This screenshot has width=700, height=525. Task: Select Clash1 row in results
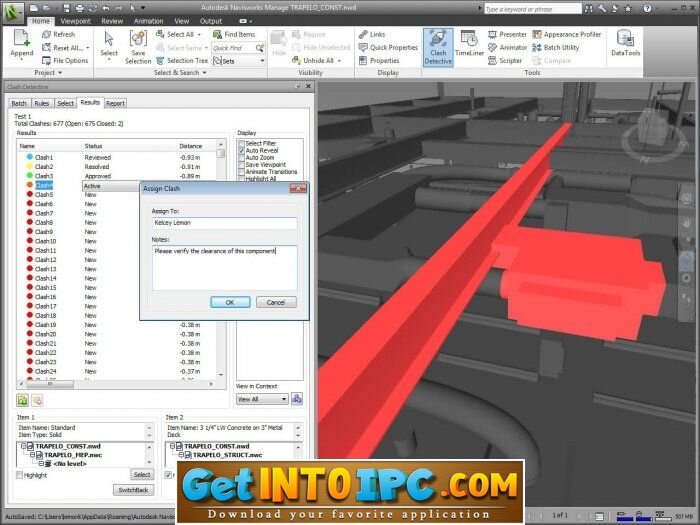coord(117,157)
